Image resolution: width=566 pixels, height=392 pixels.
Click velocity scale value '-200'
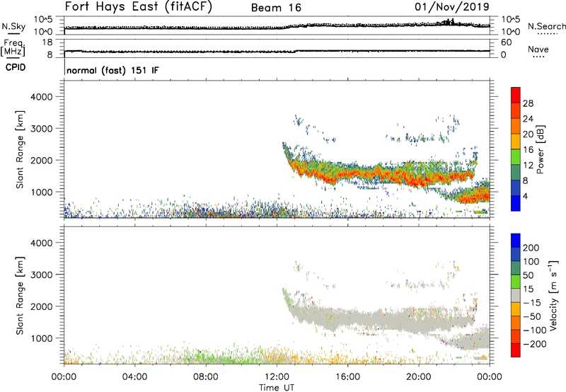click(x=534, y=344)
